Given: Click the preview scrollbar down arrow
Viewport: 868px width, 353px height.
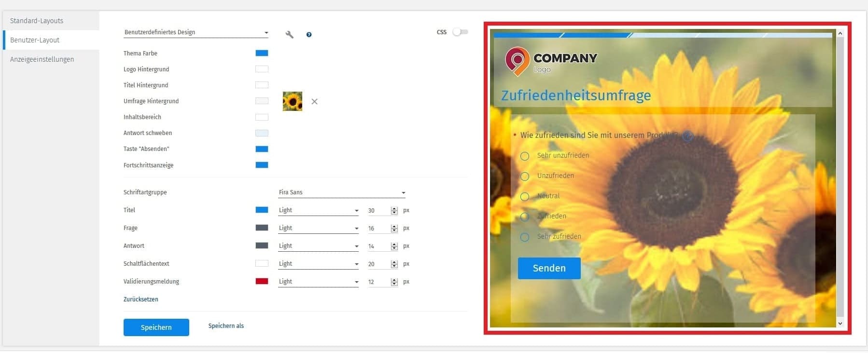Looking at the screenshot, I should tap(840, 324).
